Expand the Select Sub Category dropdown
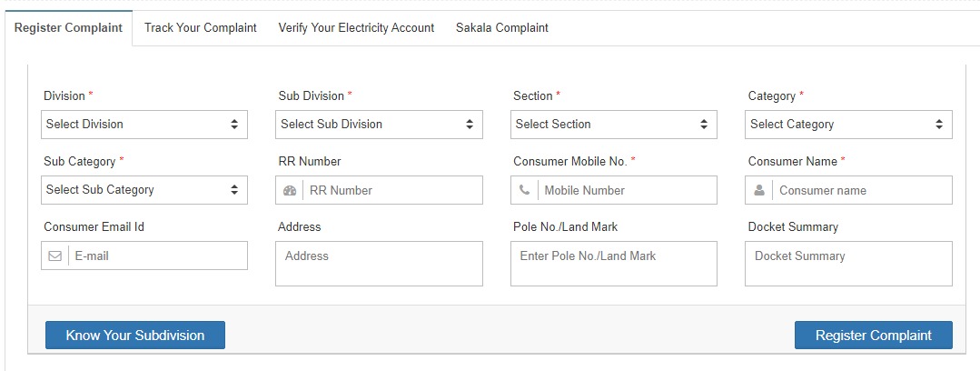The height and width of the screenshot is (371, 980). (x=144, y=189)
